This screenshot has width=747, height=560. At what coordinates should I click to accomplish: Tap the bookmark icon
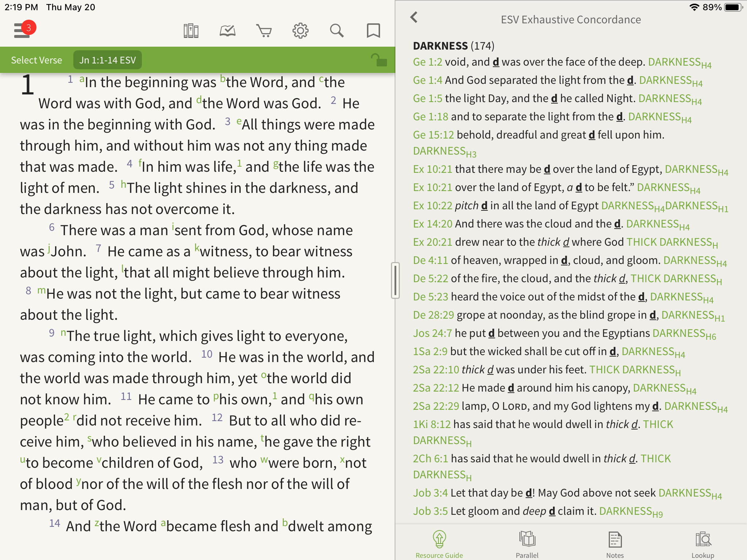tap(373, 31)
